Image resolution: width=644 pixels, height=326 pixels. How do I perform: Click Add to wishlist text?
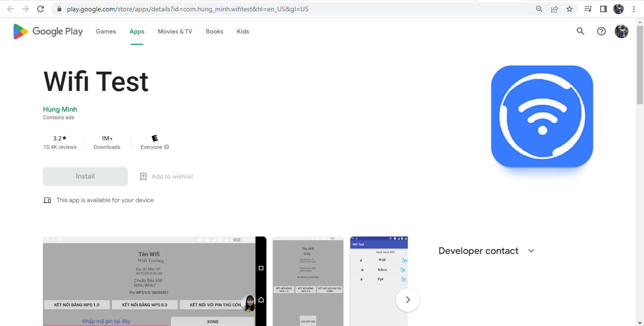(x=173, y=177)
